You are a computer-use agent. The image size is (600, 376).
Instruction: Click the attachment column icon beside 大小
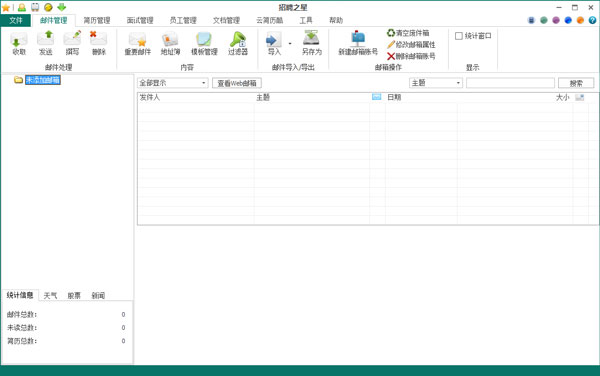[580, 97]
